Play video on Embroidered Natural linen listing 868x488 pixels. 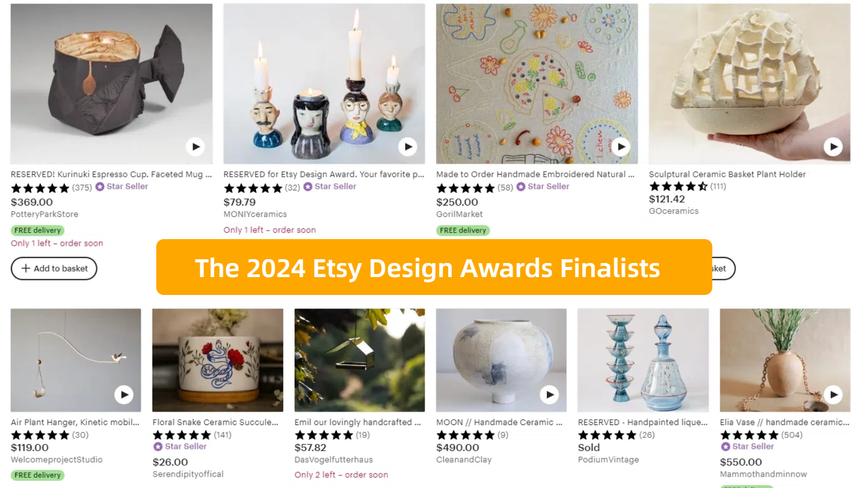(621, 146)
